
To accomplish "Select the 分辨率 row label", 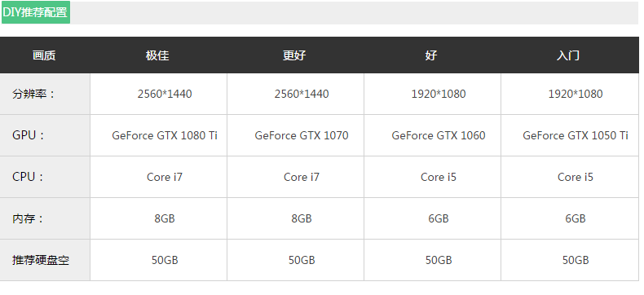I will coord(33,94).
